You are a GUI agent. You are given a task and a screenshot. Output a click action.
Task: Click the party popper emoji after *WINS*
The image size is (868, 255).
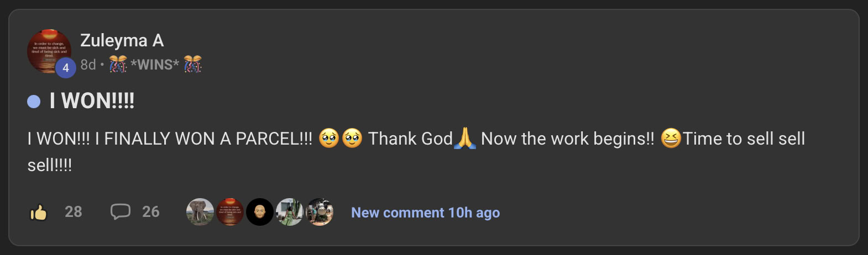tap(192, 65)
